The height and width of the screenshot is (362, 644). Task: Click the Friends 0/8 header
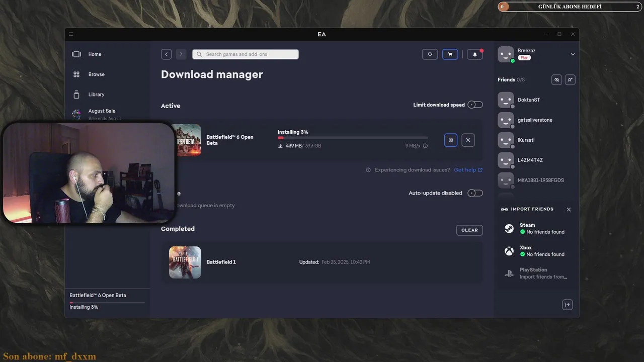511,79
